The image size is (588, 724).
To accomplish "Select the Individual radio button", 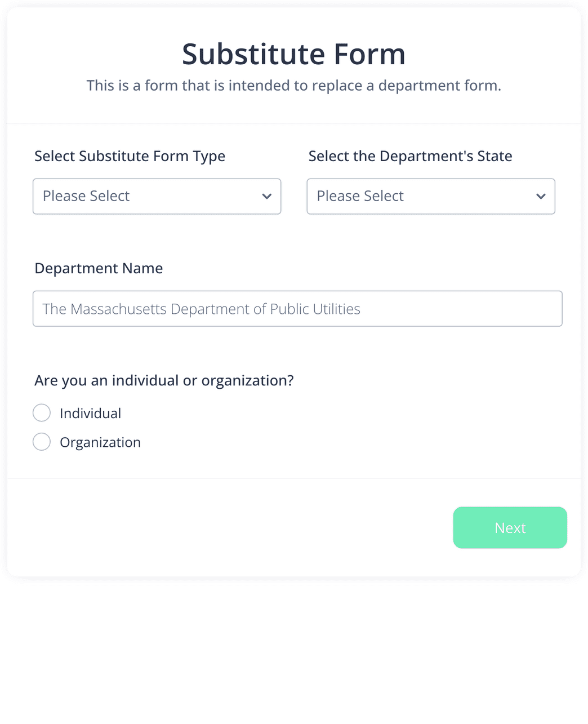I will tap(41, 412).
